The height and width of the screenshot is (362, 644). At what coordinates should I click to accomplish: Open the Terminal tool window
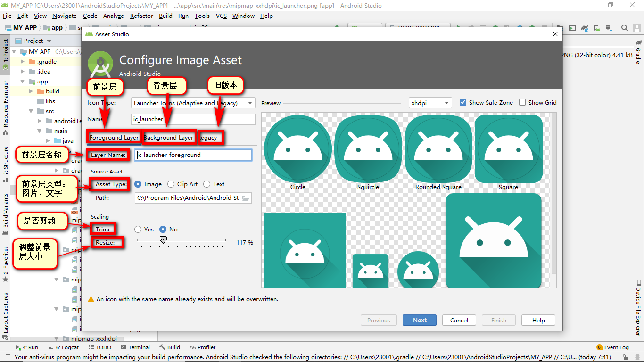coord(135,347)
